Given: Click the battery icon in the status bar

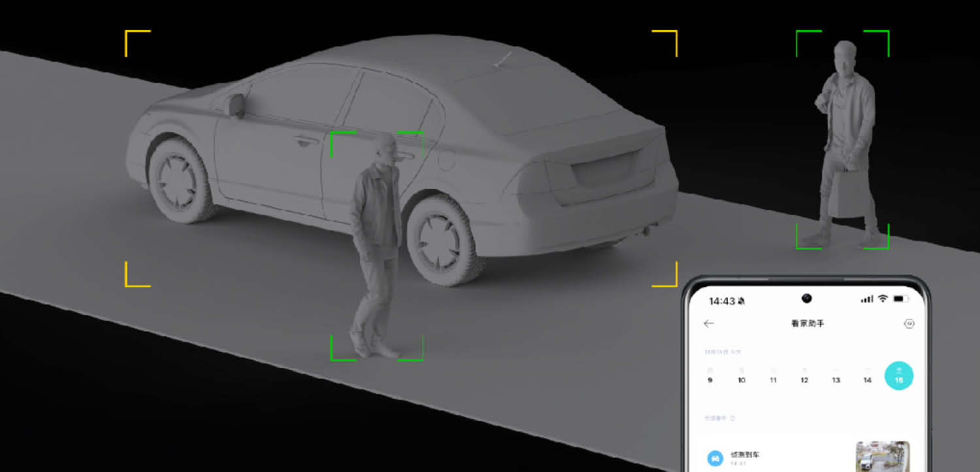Looking at the screenshot, I should point(901,299).
